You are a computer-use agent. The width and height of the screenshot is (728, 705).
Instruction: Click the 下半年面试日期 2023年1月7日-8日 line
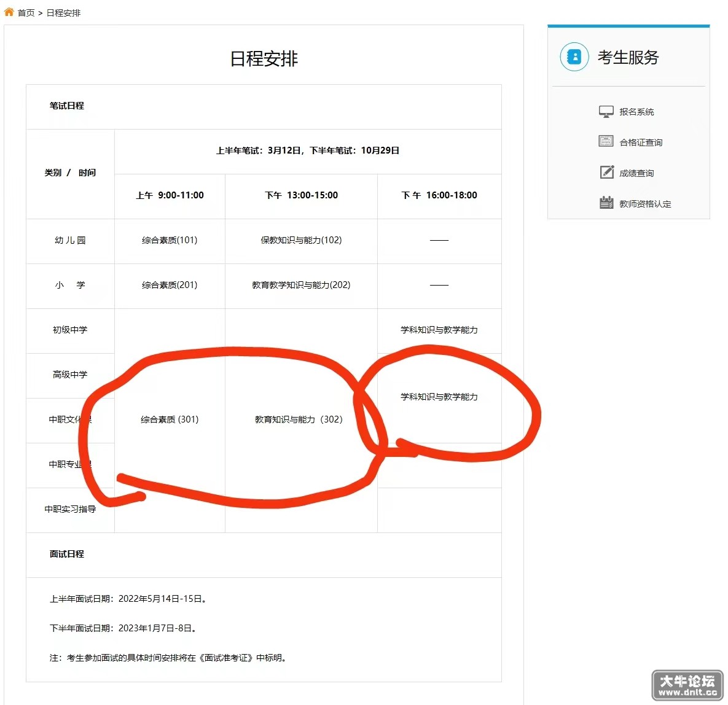click(123, 628)
